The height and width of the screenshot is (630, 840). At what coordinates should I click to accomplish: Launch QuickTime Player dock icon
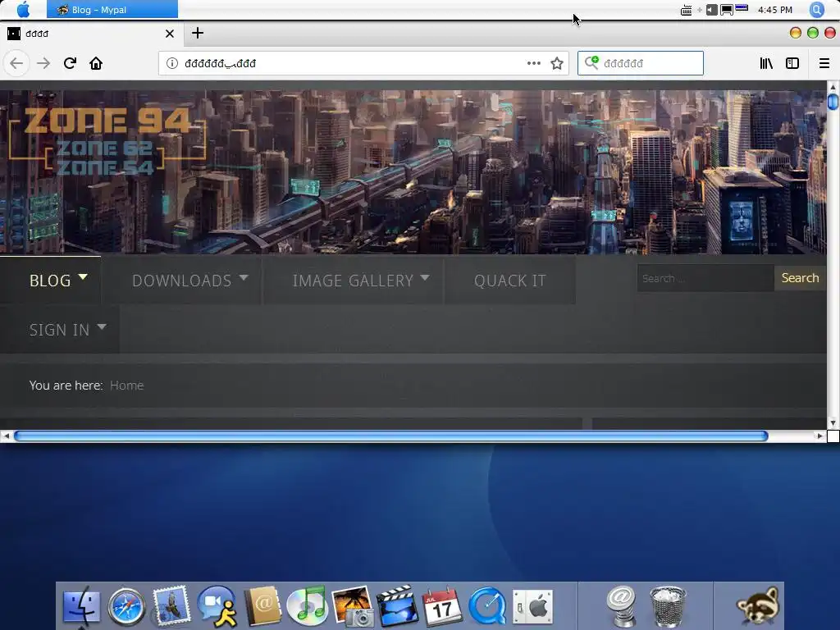click(x=487, y=606)
